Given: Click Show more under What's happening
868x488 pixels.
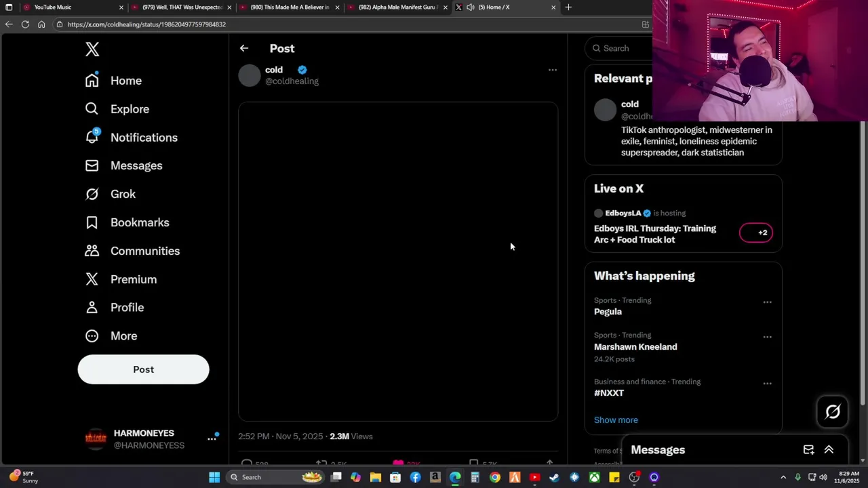Looking at the screenshot, I should pyautogui.click(x=616, y=420).
